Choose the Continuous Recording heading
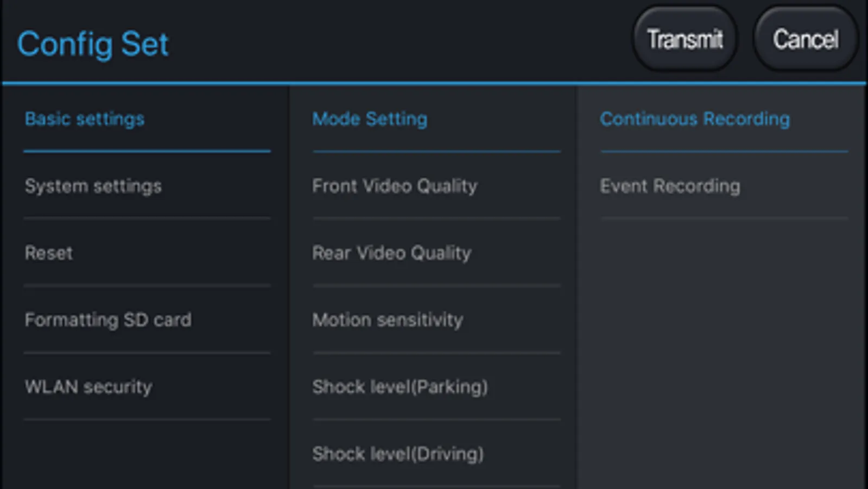Screen dimensions: 868x489 pyautogui.click(x=694, y=119)
